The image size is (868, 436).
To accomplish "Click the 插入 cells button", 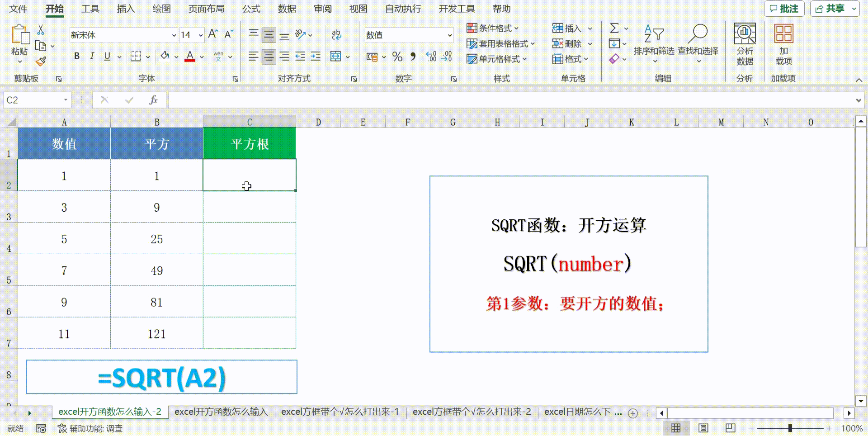I will point(568,28).
